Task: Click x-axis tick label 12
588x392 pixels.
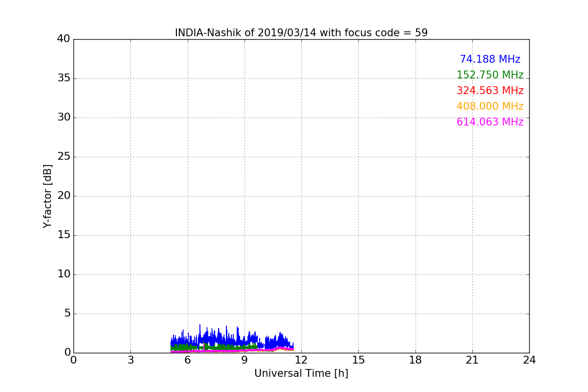Action: click(x=301, y=360)
